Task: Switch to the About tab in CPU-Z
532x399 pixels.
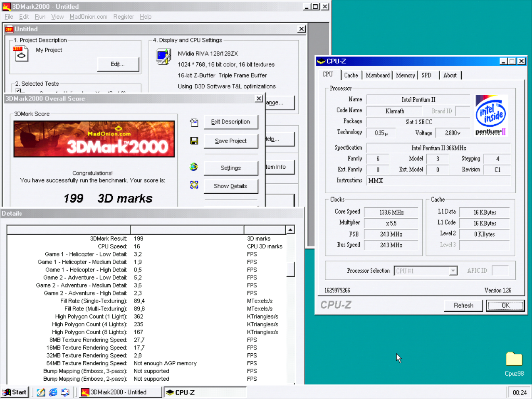Action: click(450, 75)
